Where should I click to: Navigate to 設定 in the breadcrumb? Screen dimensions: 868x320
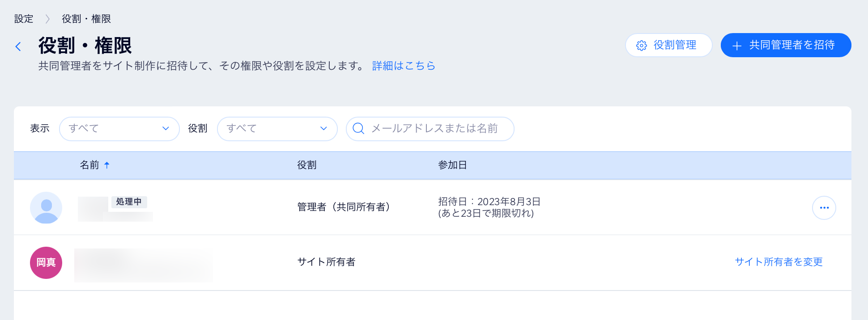tap(24, 19)
